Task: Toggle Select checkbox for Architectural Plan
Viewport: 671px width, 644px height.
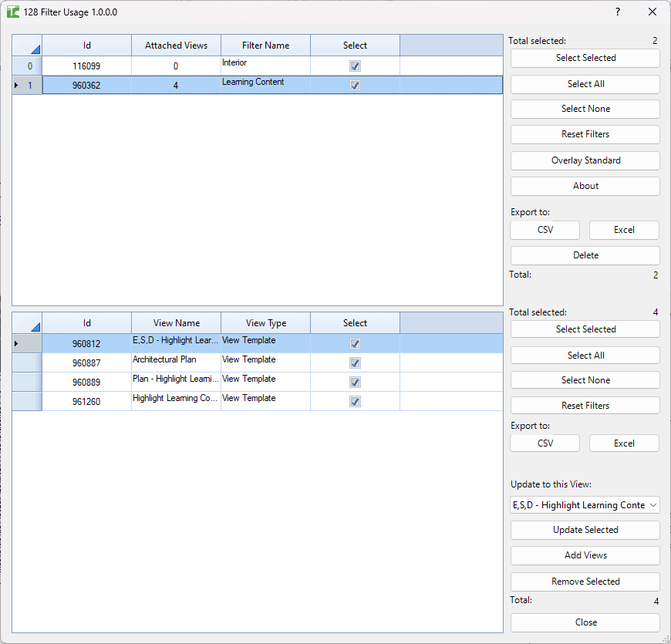Action: click(x=355, y=362)
